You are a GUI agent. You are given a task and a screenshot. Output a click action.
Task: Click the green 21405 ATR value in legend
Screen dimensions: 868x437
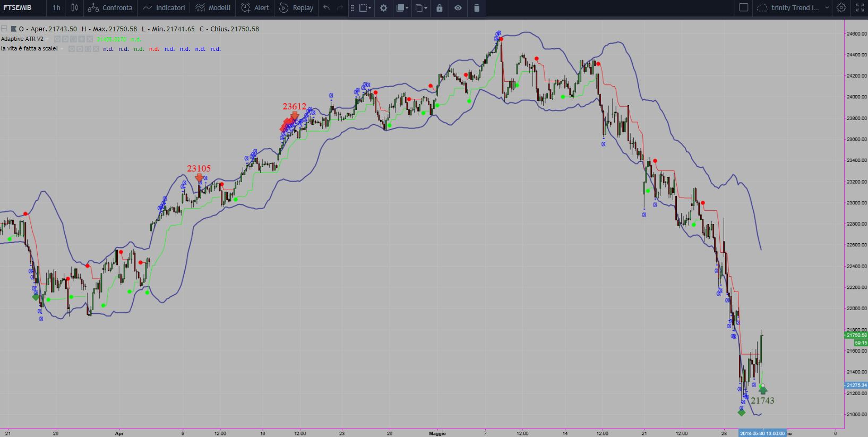(111, 39)
